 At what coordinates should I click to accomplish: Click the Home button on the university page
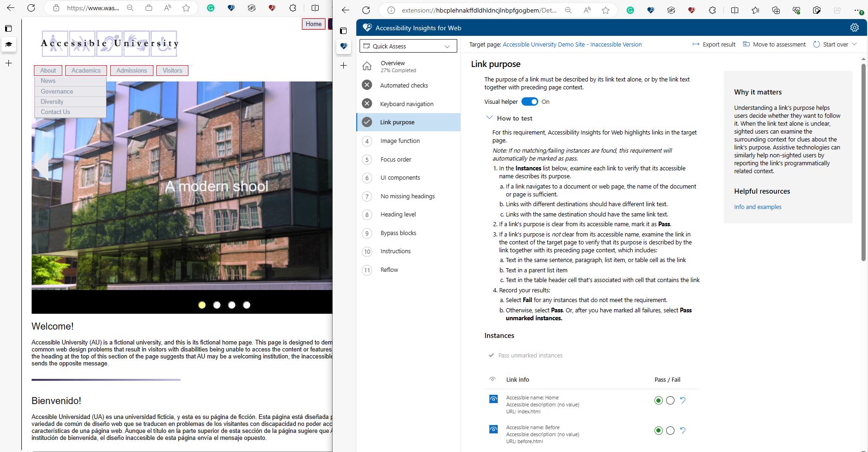pos(314,24)
